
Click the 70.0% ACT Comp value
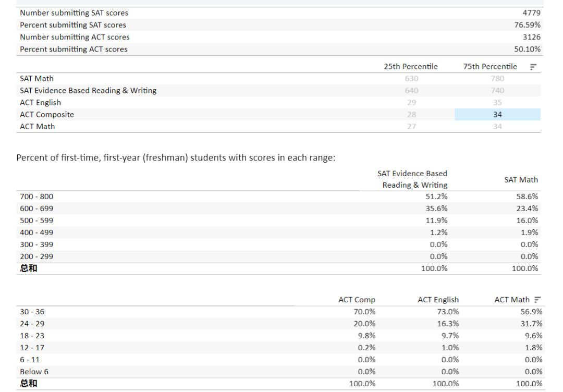(364, 312)
